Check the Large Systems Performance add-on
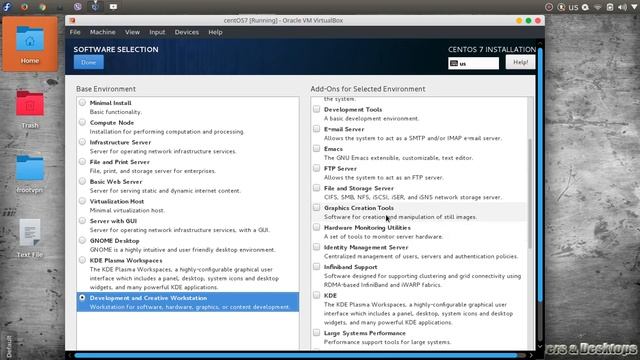This screenshot has width=640, height=360. point(316,333)
